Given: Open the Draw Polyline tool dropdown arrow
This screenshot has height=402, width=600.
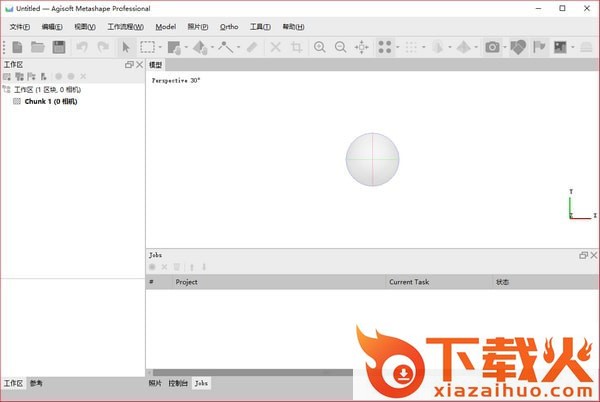Looking at the screenshot, I should pos(238,47).
